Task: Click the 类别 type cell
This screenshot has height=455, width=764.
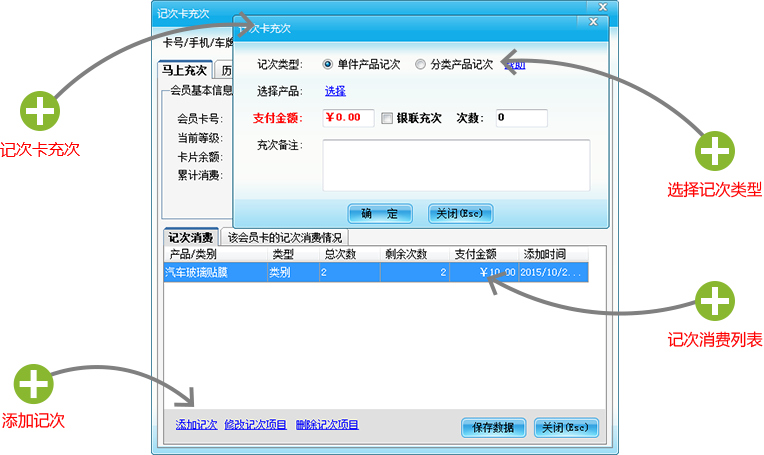Action: [293, 272]
